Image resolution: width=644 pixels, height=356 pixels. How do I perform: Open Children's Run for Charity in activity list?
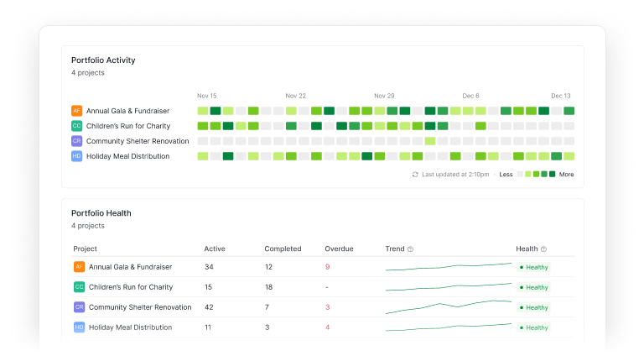tap(128, 126)
